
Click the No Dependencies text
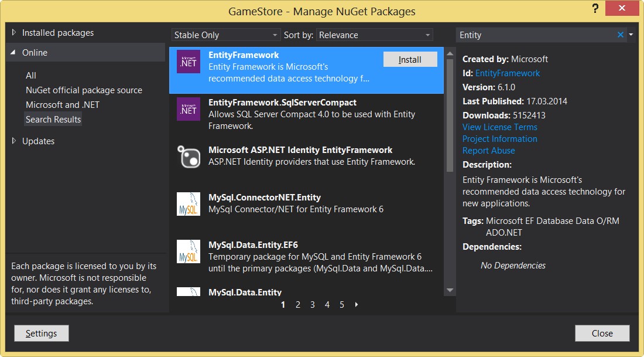[x=513, y=266]
